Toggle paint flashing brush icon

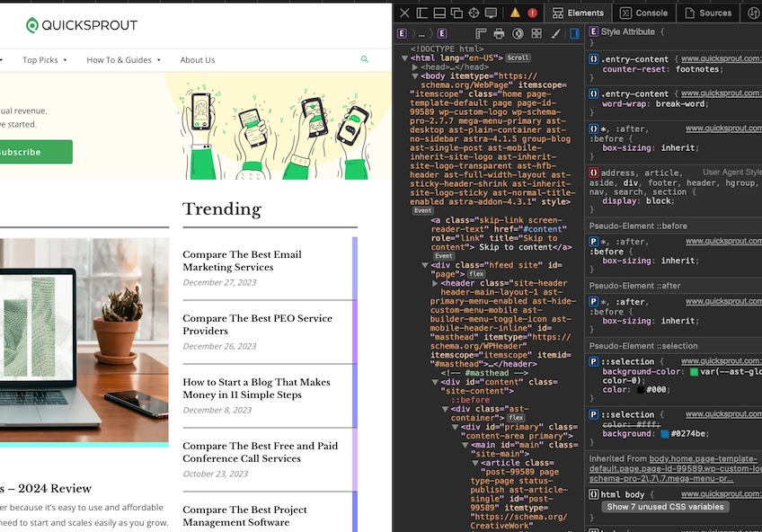pos(556,33)
